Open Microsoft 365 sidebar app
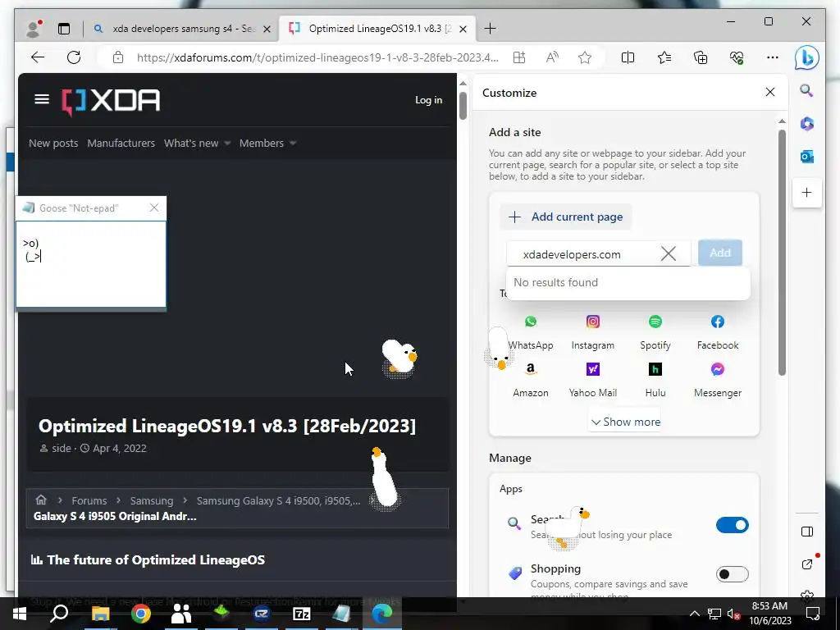The width and height of the screenshot is (840, 630). 807,124
